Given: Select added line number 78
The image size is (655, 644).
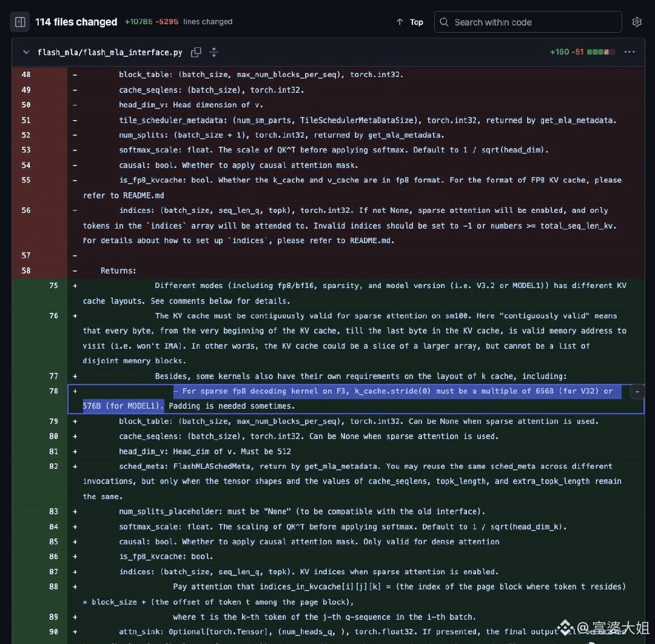Looking at the screenshot, I should click(x=53, y=391).
